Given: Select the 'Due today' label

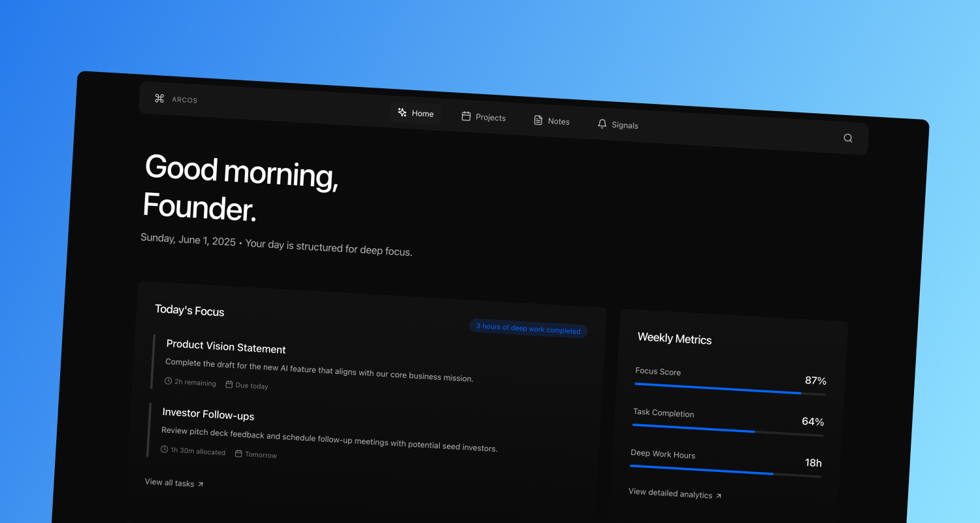Looking at the screenshot, I should point(252,386).
